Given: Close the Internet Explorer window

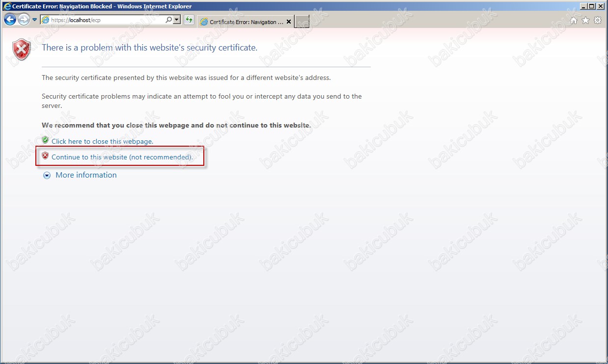Looking at the screenshot, I should click(600, 6).
